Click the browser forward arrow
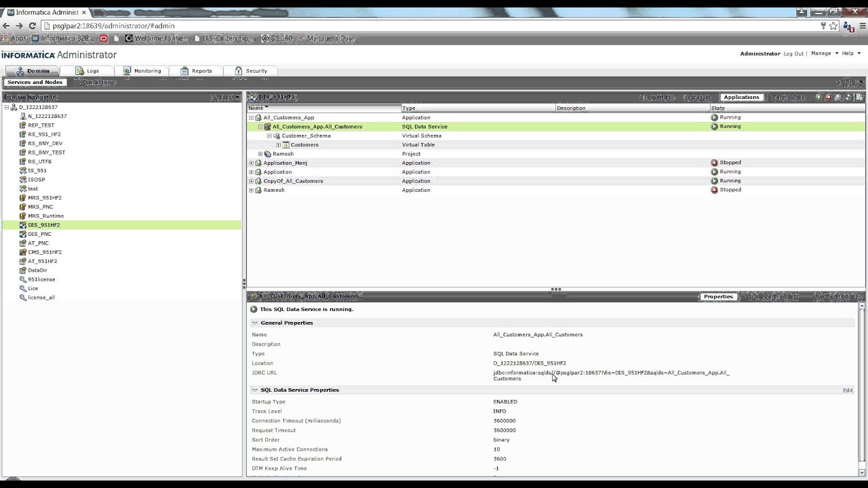The height and width of the screenshot is (488, 868). [19, 26]
